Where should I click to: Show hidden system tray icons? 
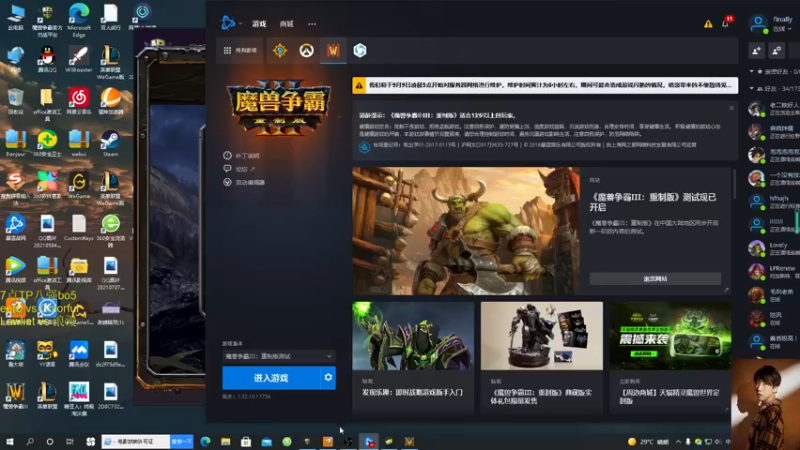click(x=678, y=441)
